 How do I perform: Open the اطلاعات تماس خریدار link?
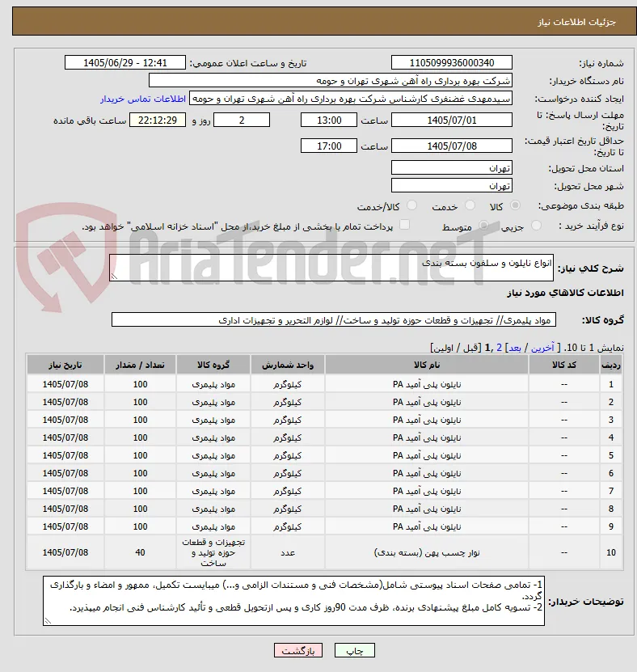coord(143,99)
